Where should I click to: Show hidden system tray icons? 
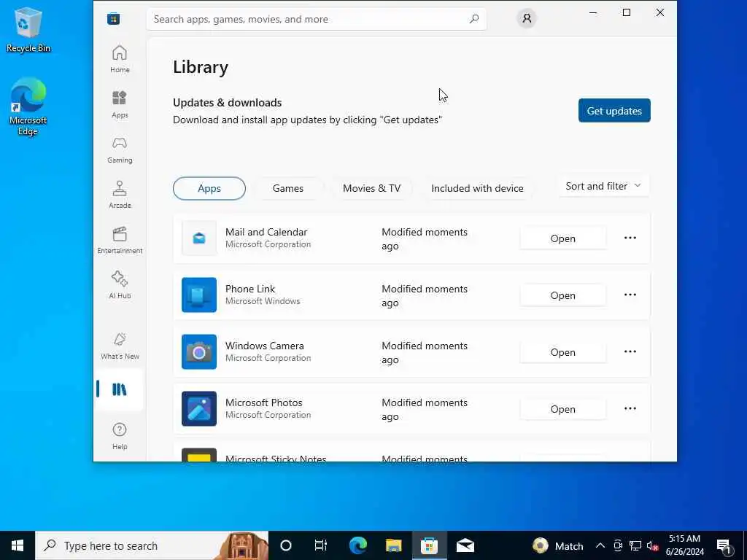point(600,545)
